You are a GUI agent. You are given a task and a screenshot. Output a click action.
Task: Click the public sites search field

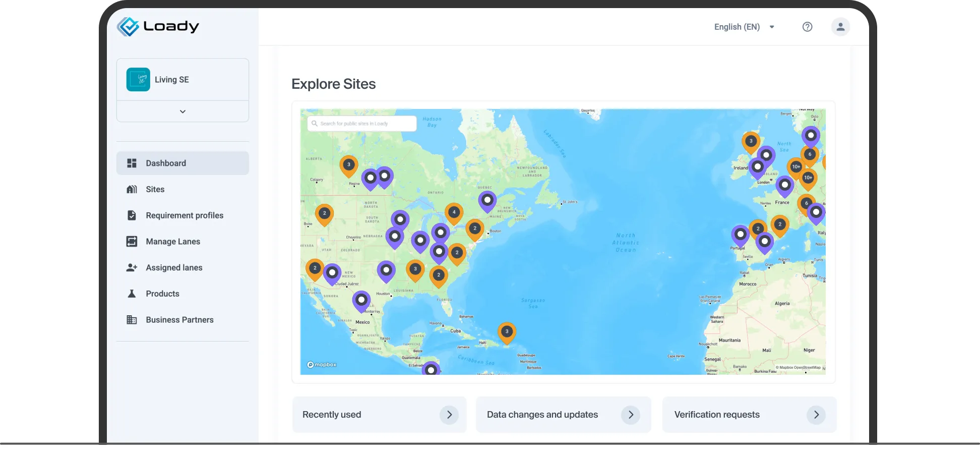368,124
